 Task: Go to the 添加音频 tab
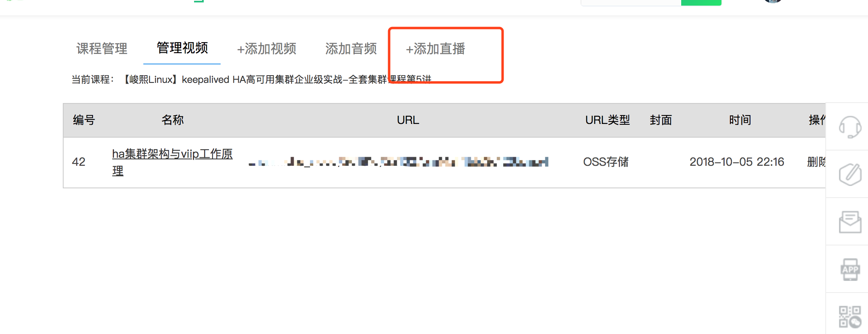351,49
